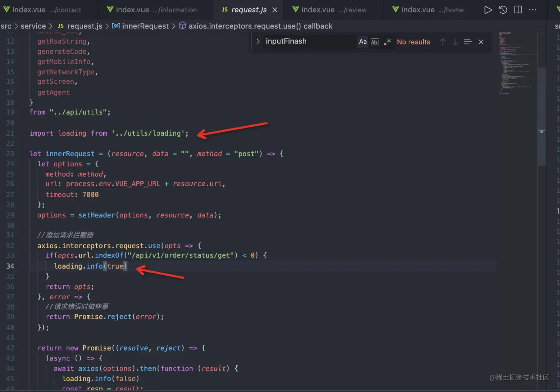This screenshot has width=560, height=392.
Task: Click the generateCode import name
Action: [61, 52]
